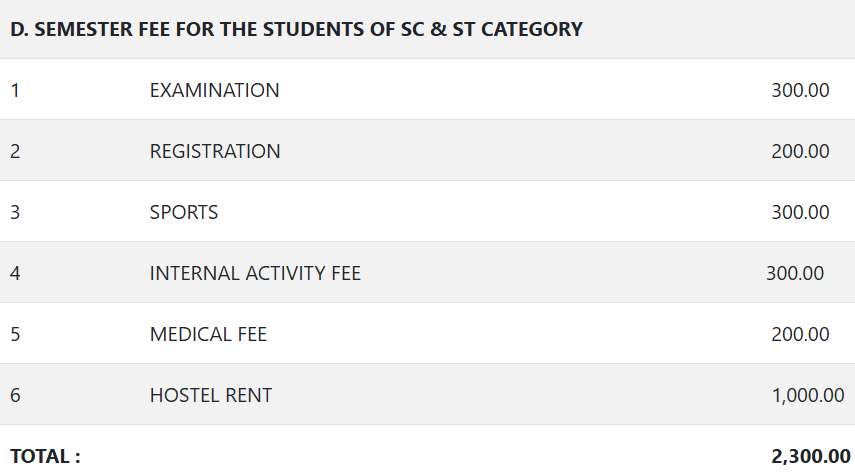Click serial number 4 in the table
Viewport: 855px width, 473px height.
point(15,273)
